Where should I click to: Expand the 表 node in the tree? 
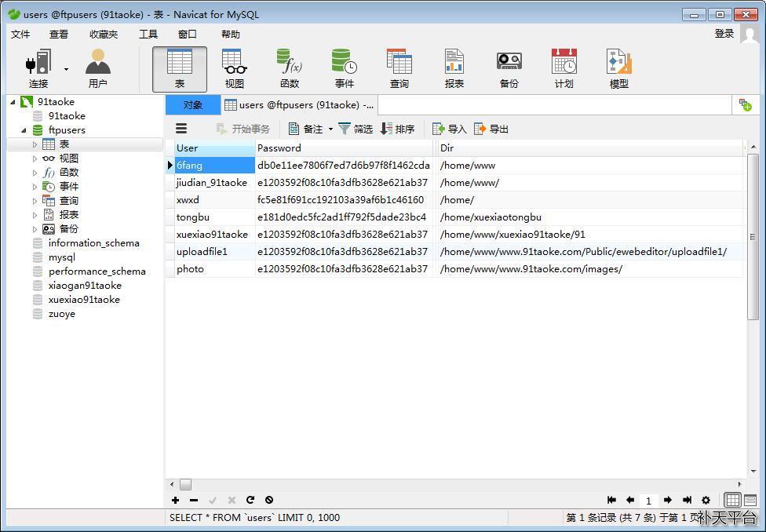pos(35,144)
